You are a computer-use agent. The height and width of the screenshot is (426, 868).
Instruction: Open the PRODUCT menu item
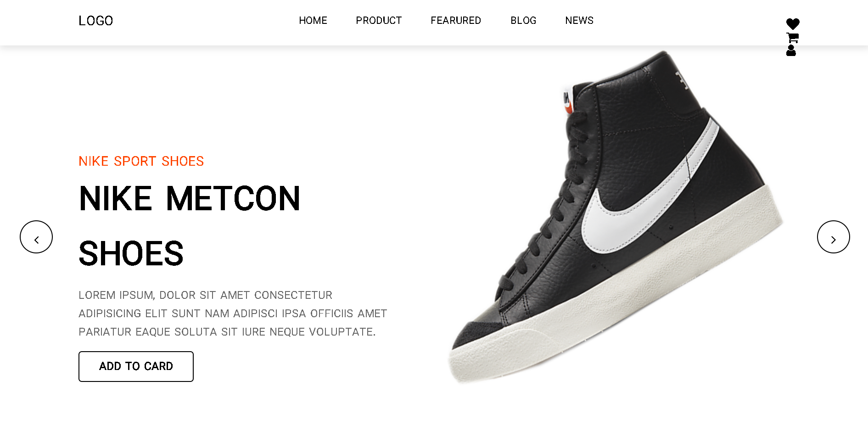379,21
